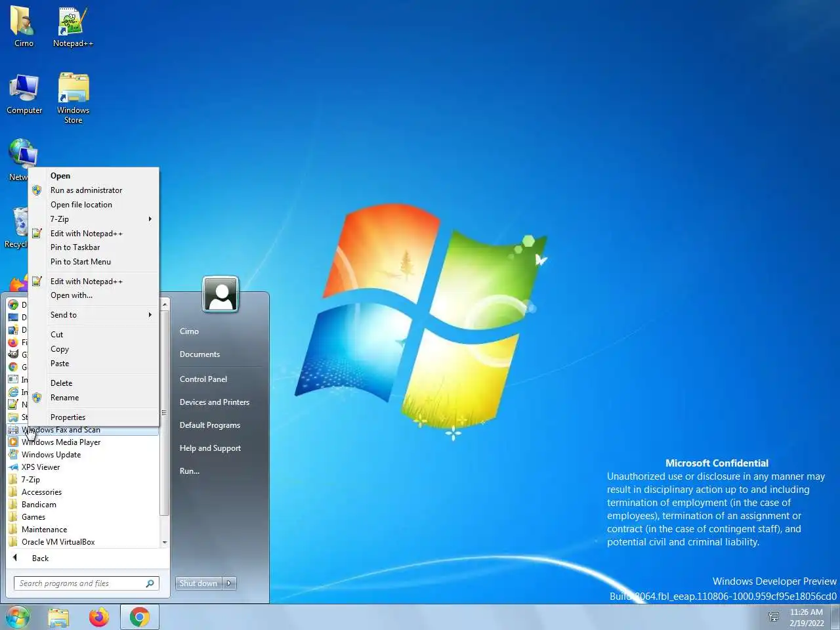Click Windows Media Player entry
Image resolution: width=840 pixels, height=630 pixels.
click(x=83, y=442)
